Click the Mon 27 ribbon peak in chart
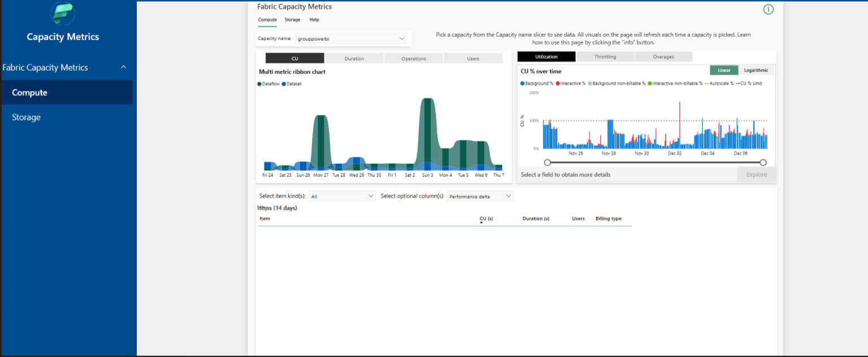Viewport: 868px width, 357px height. tap(321, 141)
